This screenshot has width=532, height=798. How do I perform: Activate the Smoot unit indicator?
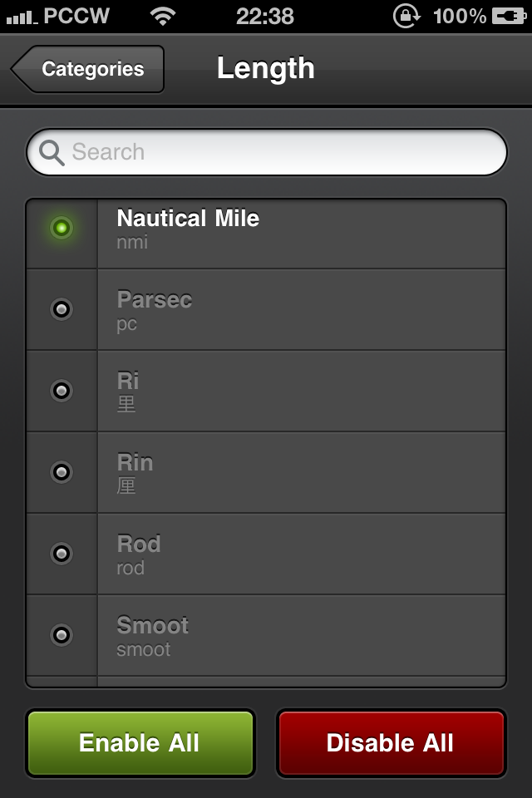tap(62, 634)
